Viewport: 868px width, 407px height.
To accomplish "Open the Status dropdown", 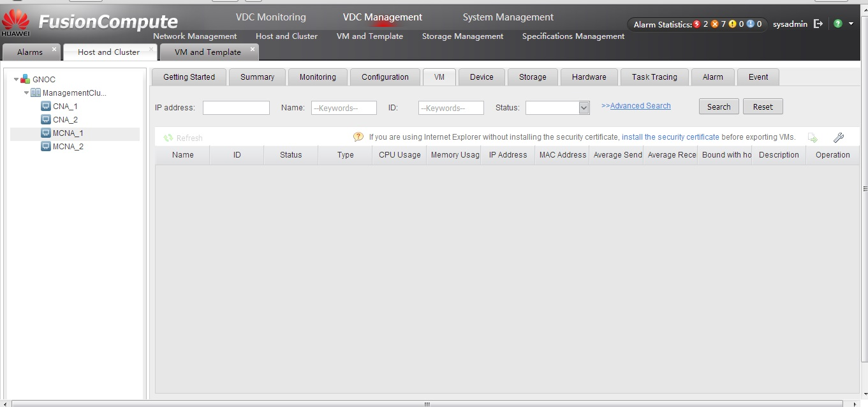I will click(x=584, y=108).
